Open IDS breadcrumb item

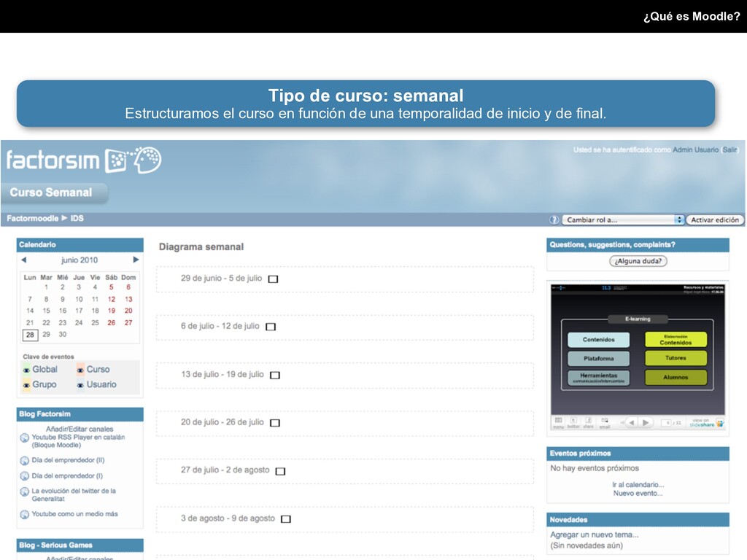click(77, 218)
